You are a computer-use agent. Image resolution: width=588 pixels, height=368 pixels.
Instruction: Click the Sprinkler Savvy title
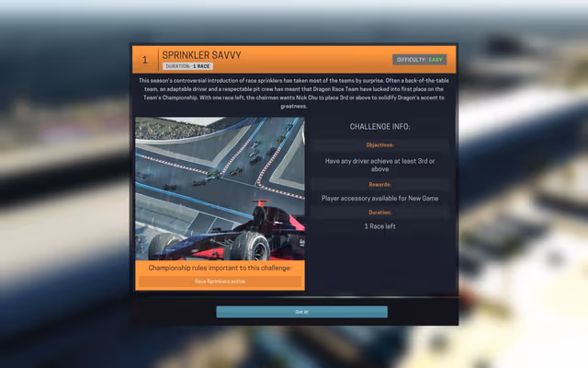pos(202,55)
